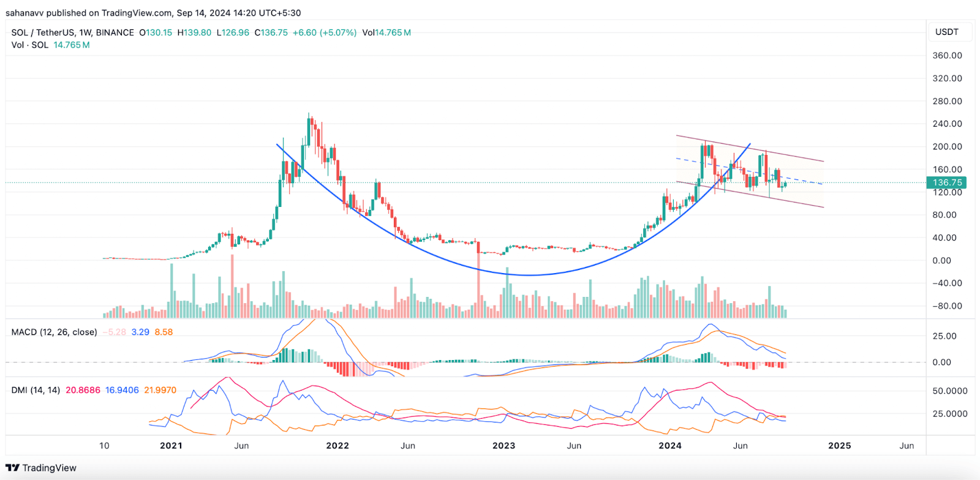The height and width of the screenshot is (480, 980).
Task: Click the open price value O130.15
Action: 156,32
